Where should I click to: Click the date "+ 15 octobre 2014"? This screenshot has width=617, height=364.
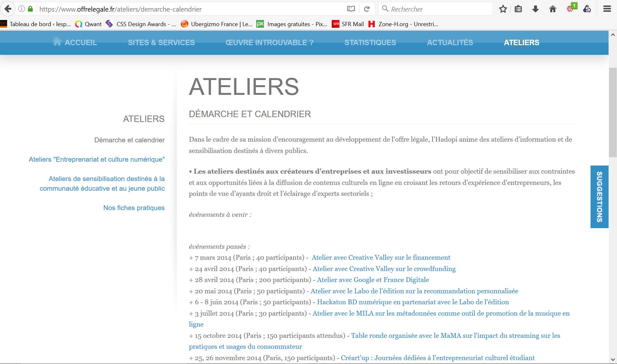(215, 336)
